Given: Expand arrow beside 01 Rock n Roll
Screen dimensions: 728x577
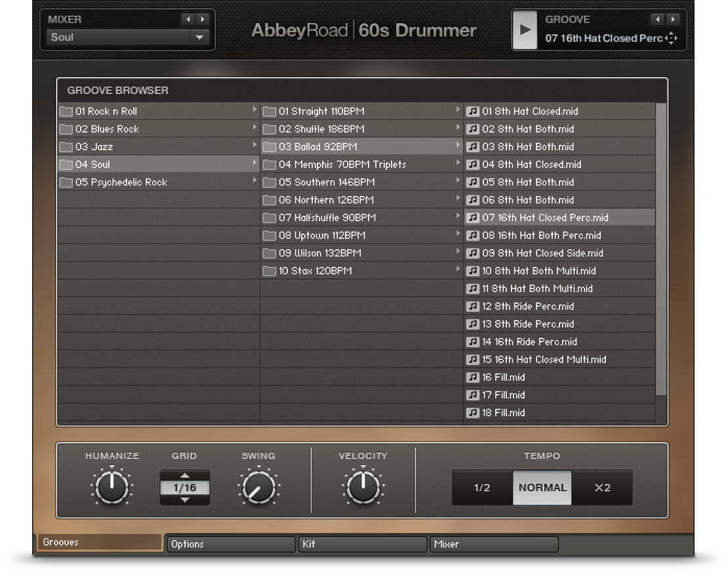Looking at the screenshot, I should point(254,109).
